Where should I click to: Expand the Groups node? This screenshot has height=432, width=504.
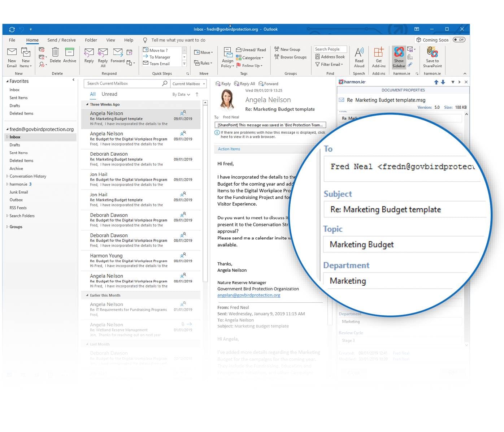7,227
